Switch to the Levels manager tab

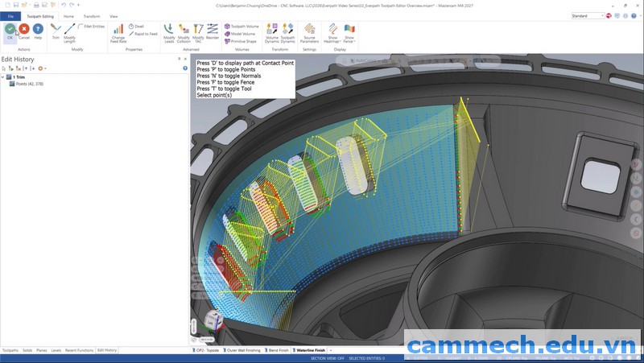pyautogui.click(x=56, y=350)
